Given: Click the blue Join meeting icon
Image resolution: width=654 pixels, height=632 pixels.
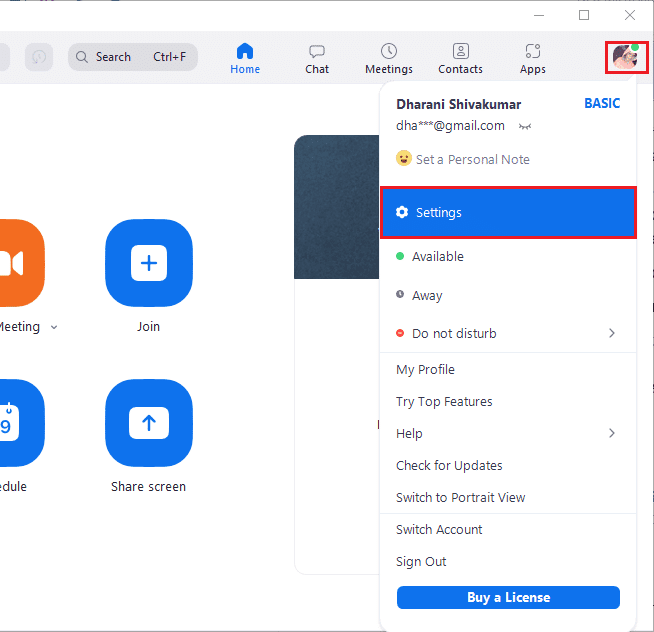Looking at the screenshot, I should point(149,263).
